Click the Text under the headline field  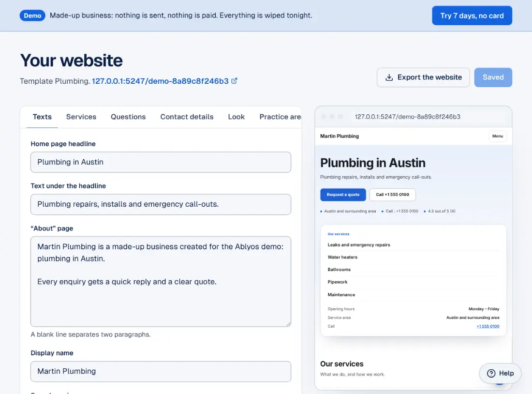point(161,204)
